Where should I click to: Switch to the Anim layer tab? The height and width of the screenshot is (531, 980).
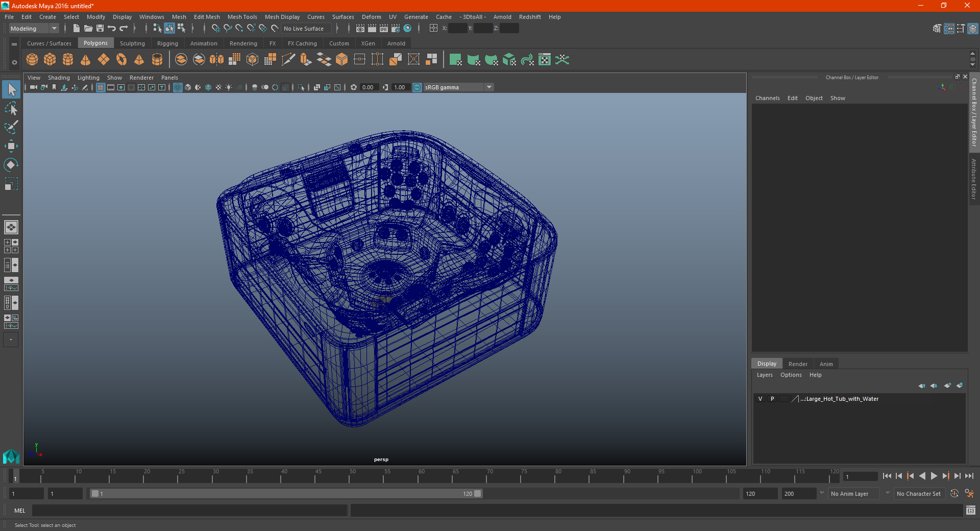pos(826,364)
